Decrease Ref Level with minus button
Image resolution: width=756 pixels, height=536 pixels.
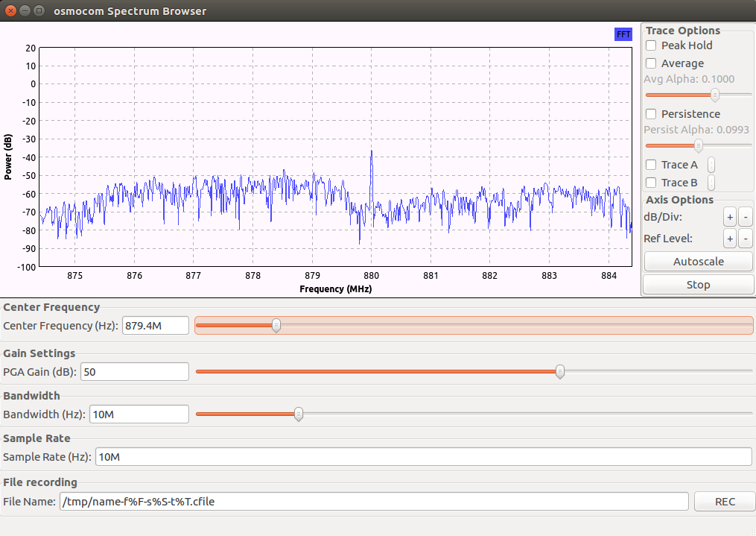pyautogui.click(x=746, y=239)
